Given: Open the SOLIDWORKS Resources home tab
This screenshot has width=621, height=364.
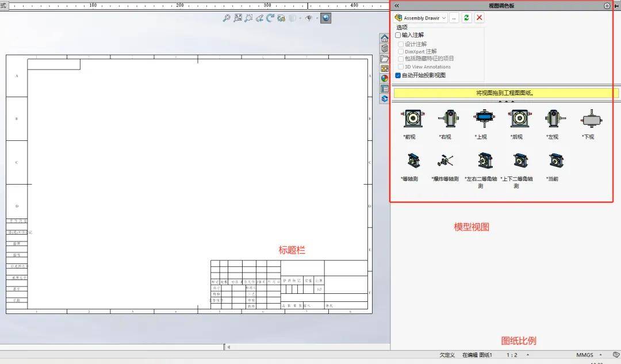Looking at the screenshot, I should [x=385, y=39].
